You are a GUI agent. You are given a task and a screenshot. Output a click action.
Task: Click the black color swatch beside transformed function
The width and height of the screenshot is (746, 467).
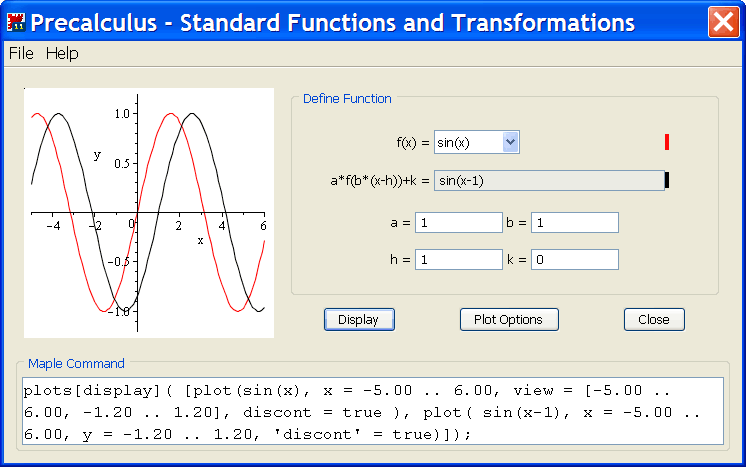[667, 180]
